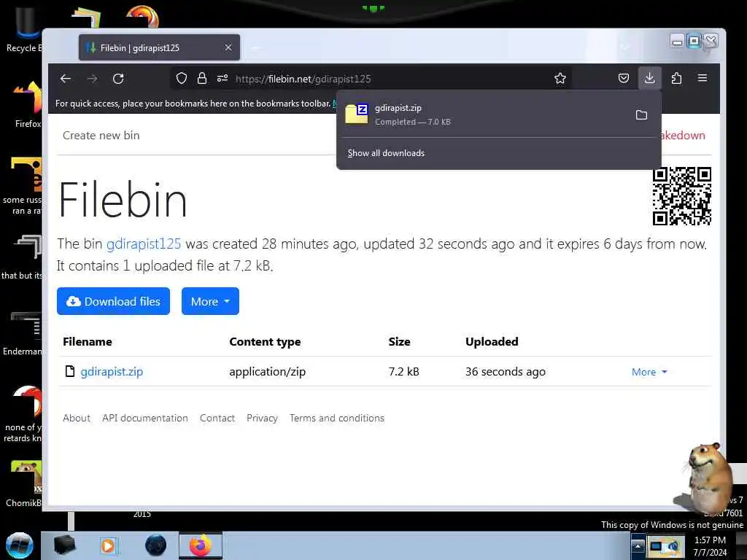Click the taskbar clock showing 1:57 PM
747x560 pixels.
coord(710,546)
